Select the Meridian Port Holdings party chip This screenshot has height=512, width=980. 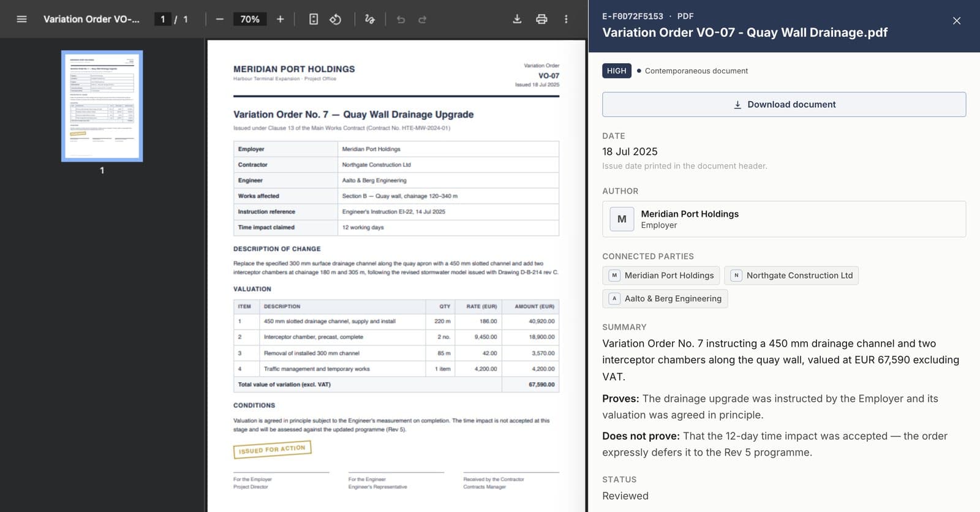coord(661,276)
